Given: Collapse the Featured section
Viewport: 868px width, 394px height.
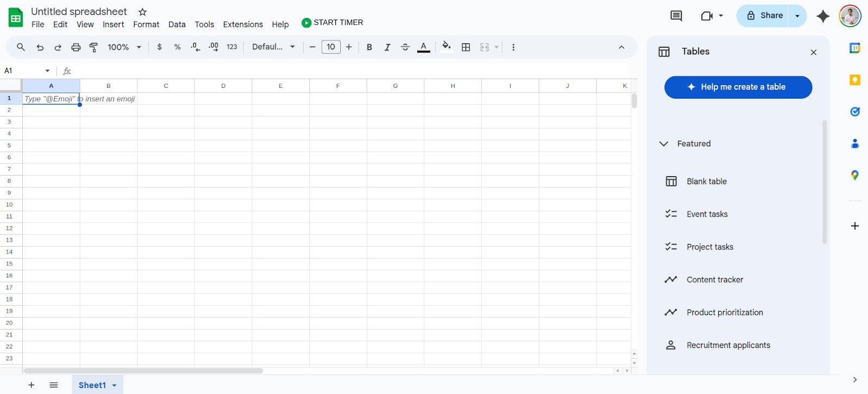Looking at the screenshot, I should [663, 144].
